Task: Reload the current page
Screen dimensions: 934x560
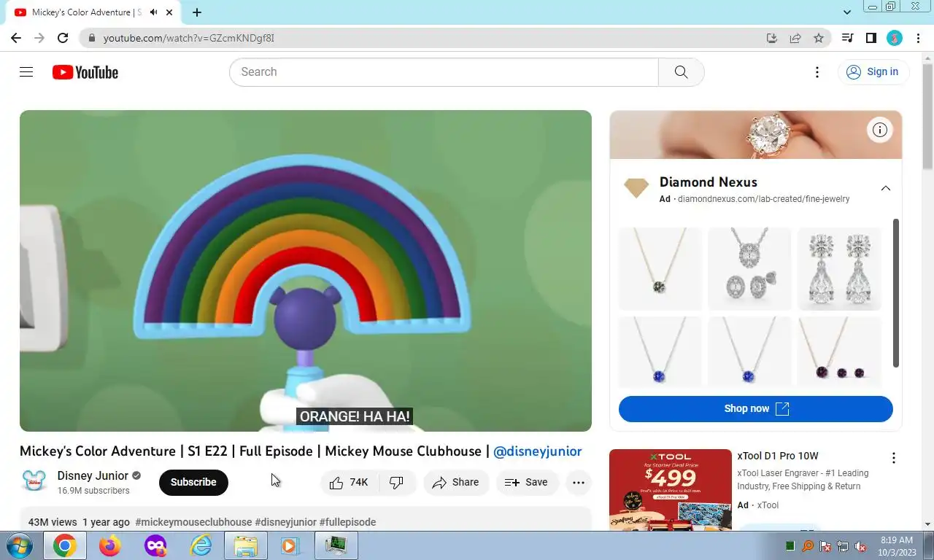Action: point(63,38)
